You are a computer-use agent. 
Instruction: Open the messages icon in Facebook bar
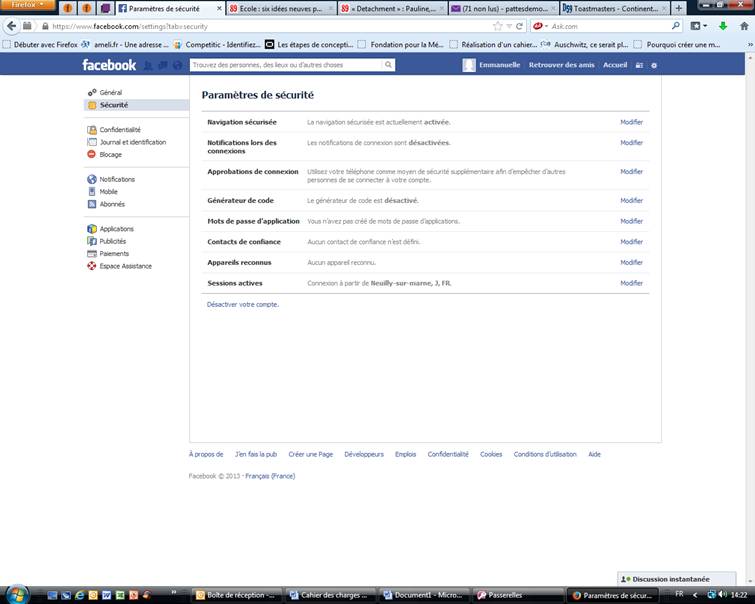point(163,65)
